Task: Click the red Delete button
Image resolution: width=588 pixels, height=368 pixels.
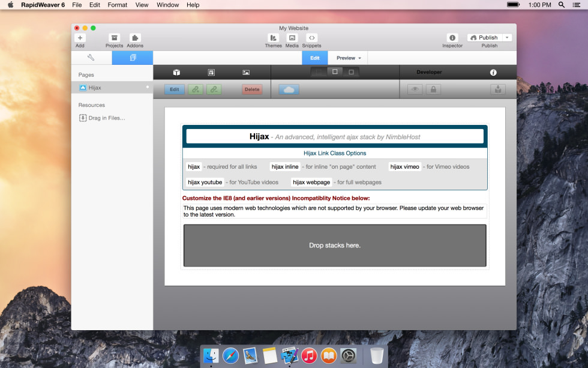Action: coord(252,89)
